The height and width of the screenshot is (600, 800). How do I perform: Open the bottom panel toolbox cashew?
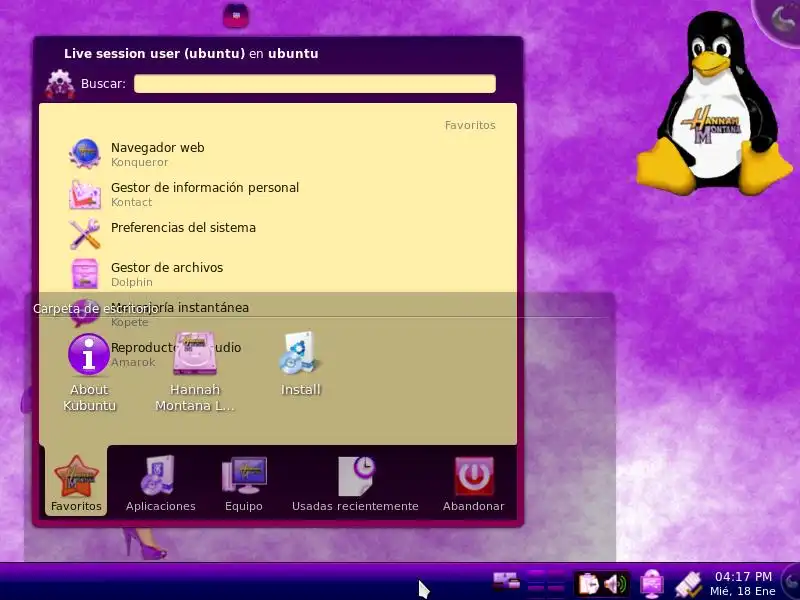tap(792, 582)
